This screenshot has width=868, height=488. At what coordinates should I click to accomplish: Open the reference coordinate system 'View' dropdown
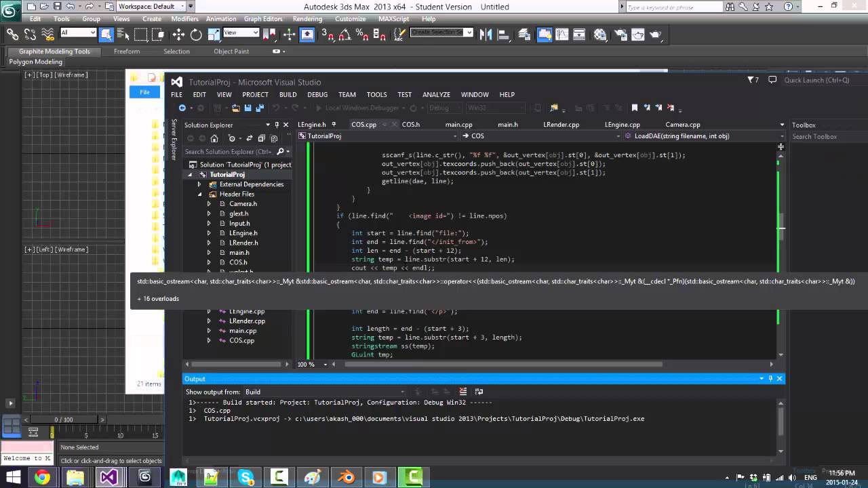point(241,33)
